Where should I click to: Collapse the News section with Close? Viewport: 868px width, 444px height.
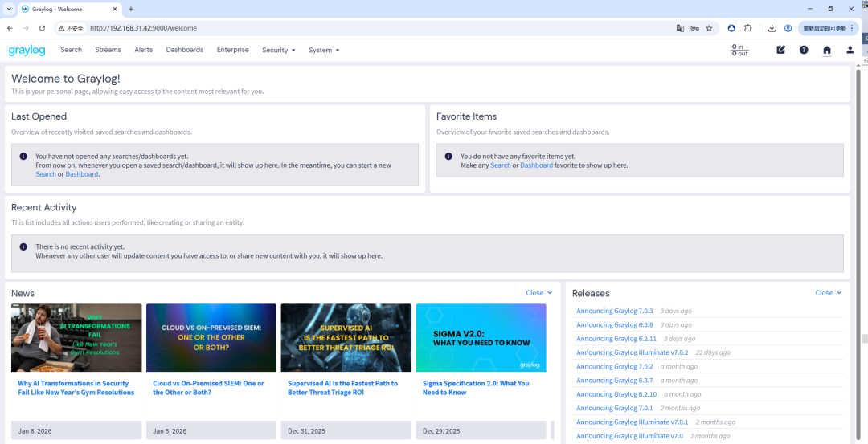[x=539, y=293]
